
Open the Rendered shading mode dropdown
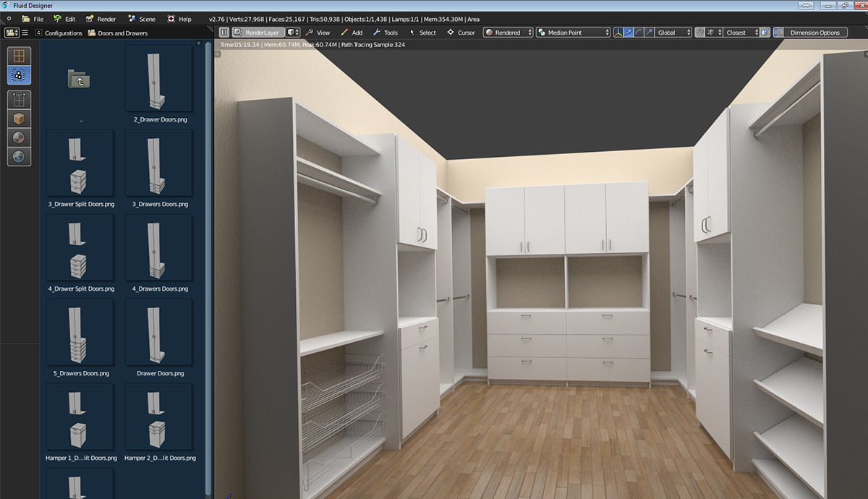(x=508, y=33)
